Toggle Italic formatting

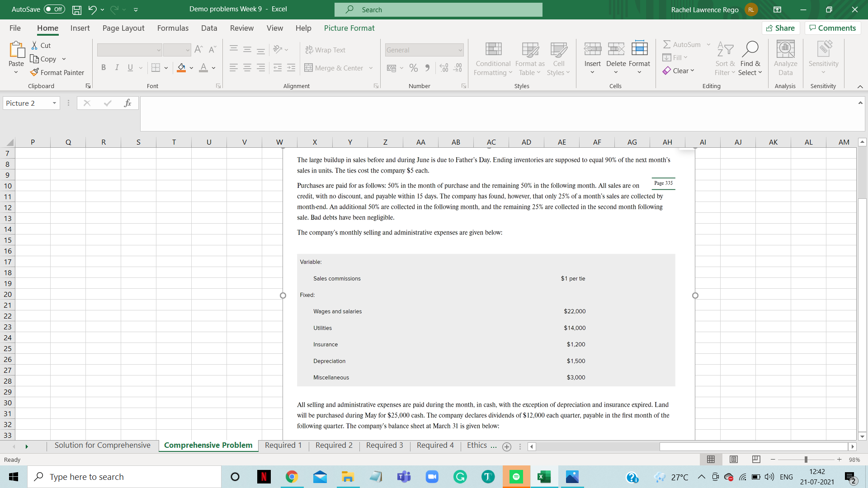pyautogui.click(x=117, y=67)
